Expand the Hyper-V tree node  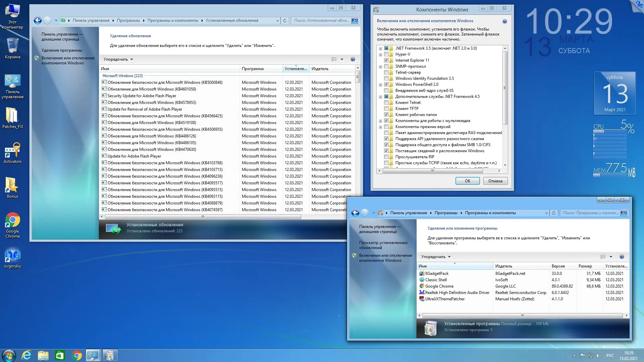(x=380, y=54)
